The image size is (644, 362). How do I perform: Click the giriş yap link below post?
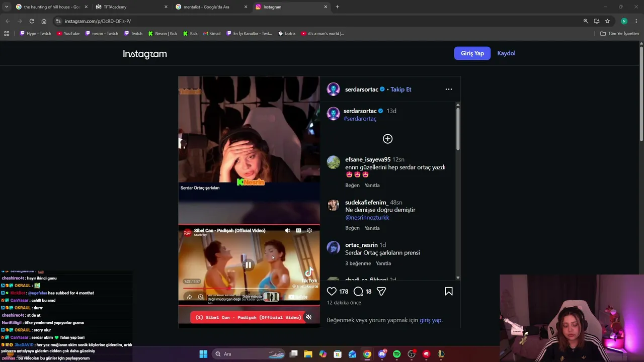click(x=431, y=320)
